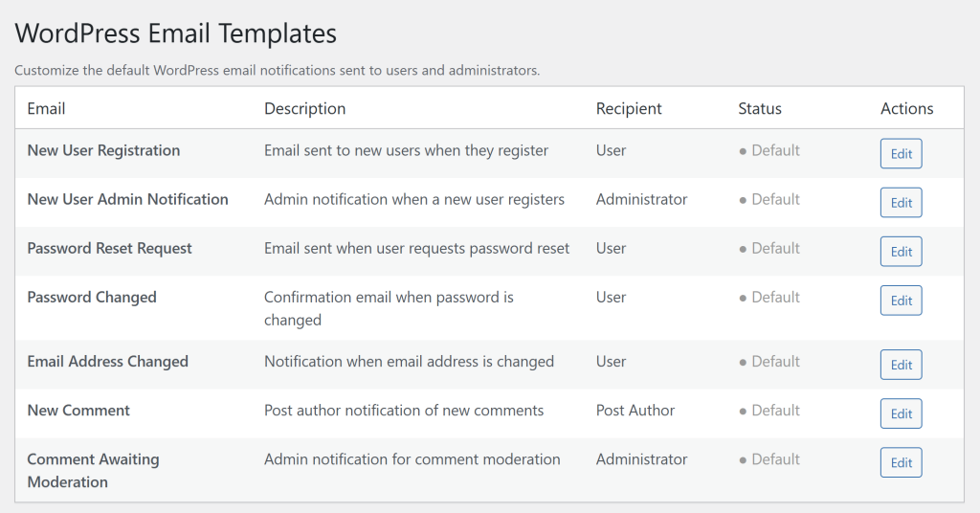Select the 'New User Admin Notification' email name
Image resolution: width=980 pixels, height=513 pixels.
(127, 199)
